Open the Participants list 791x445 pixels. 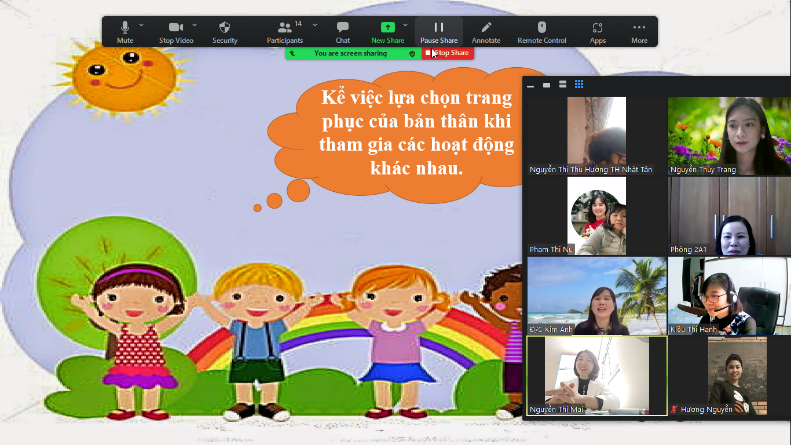[285, 30]
